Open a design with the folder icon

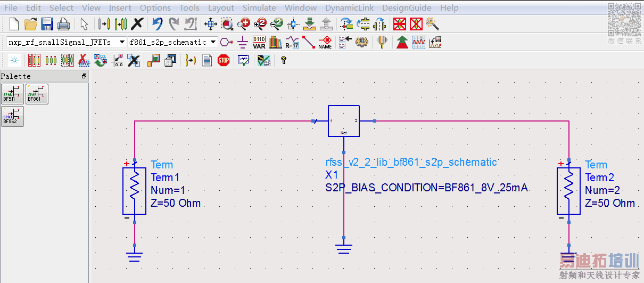point(31,24)
